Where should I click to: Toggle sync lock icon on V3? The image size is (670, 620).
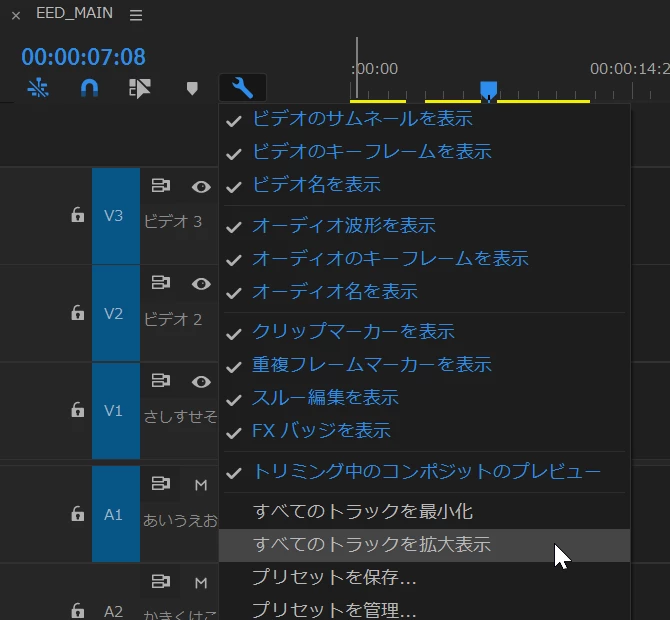(161, 185)
